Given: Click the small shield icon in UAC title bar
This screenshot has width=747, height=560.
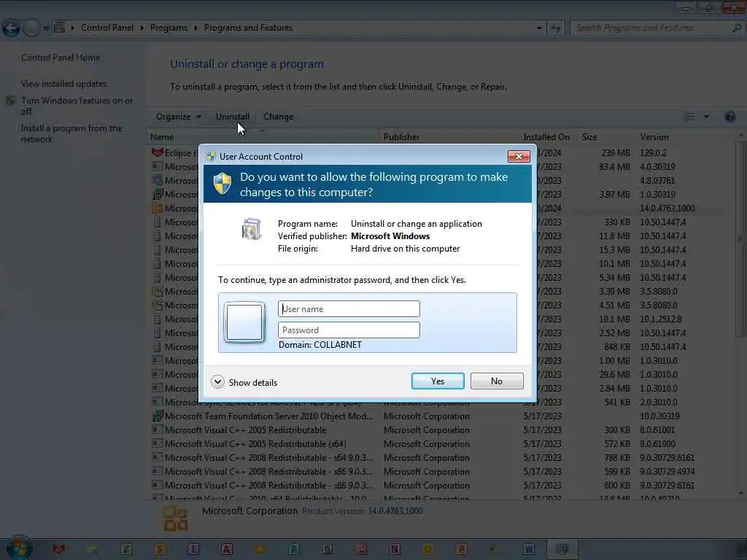Looking at the screenshot, I should [x=211, y=156].
